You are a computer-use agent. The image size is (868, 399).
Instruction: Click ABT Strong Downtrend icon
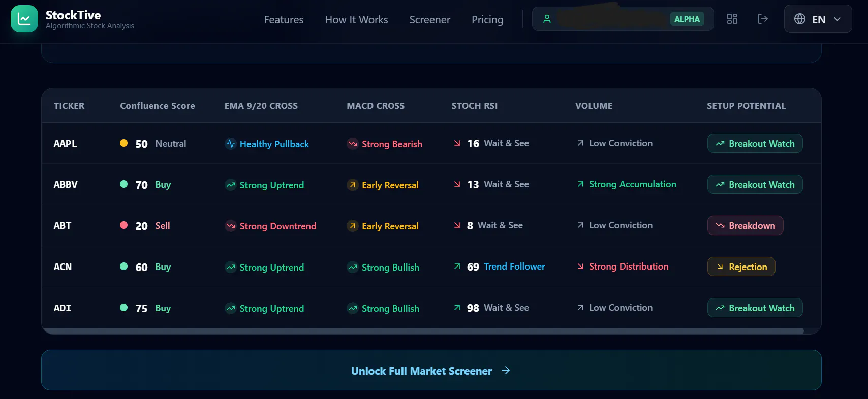[x=231, y=226]
